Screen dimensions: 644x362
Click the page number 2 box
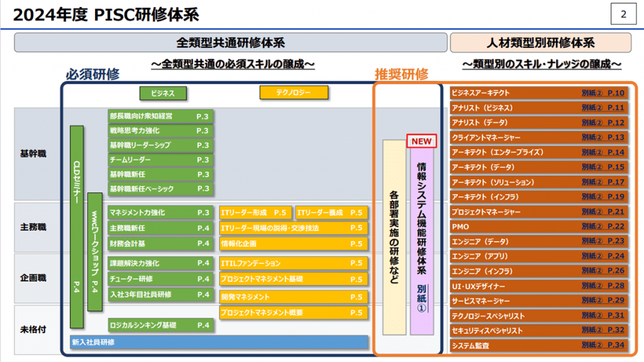point(623,14)
